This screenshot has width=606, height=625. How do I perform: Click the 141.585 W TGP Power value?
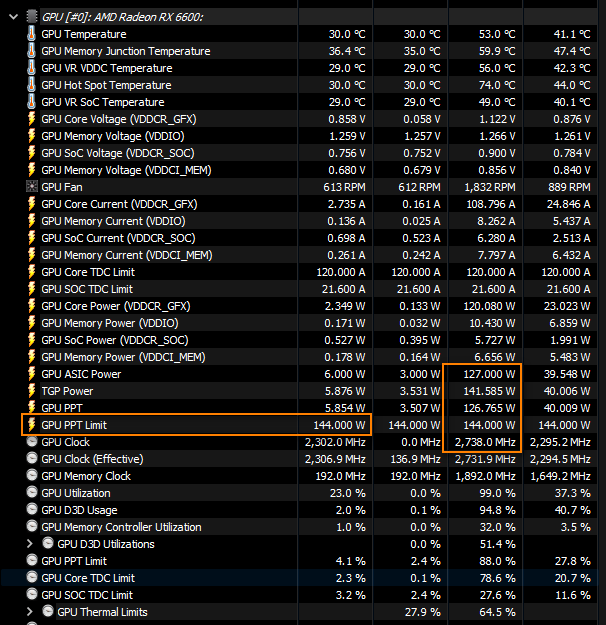489,391
